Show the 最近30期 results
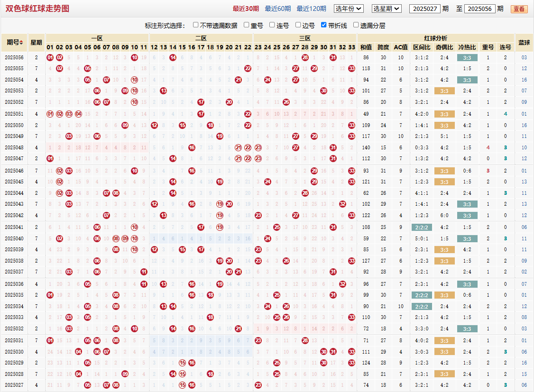The image size is (534, 392). coord(246,9)
